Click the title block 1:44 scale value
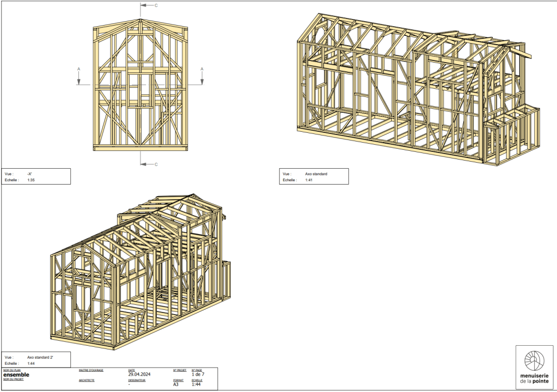The height and width of the screenshot is (392, 557). coord(196,384)
